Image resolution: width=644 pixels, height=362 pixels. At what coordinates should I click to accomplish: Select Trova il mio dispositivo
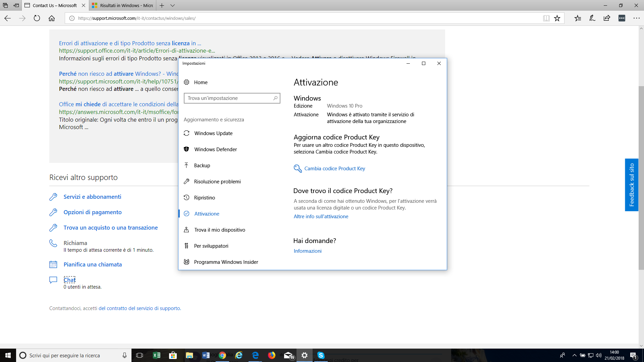pos(219,230)
